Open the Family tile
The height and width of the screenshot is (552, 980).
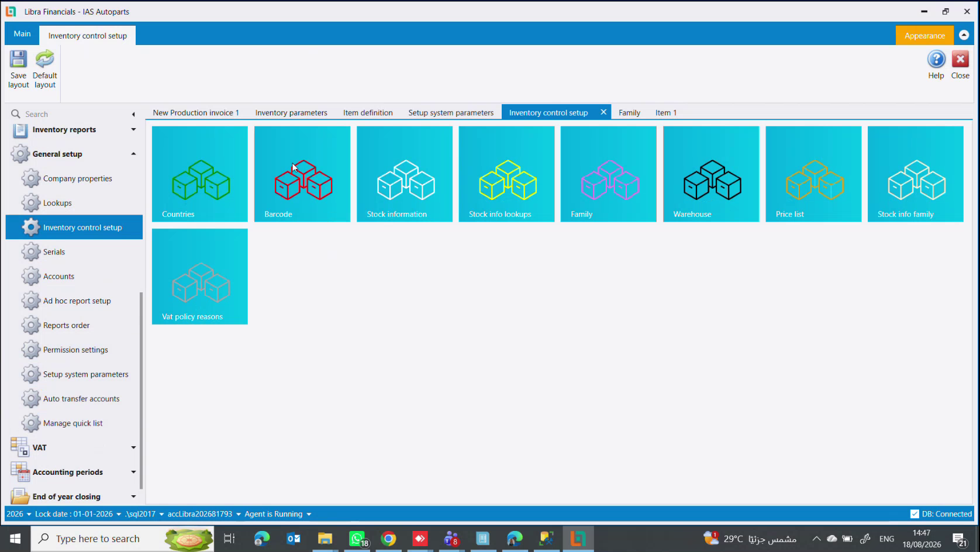[x=609, y=174]
